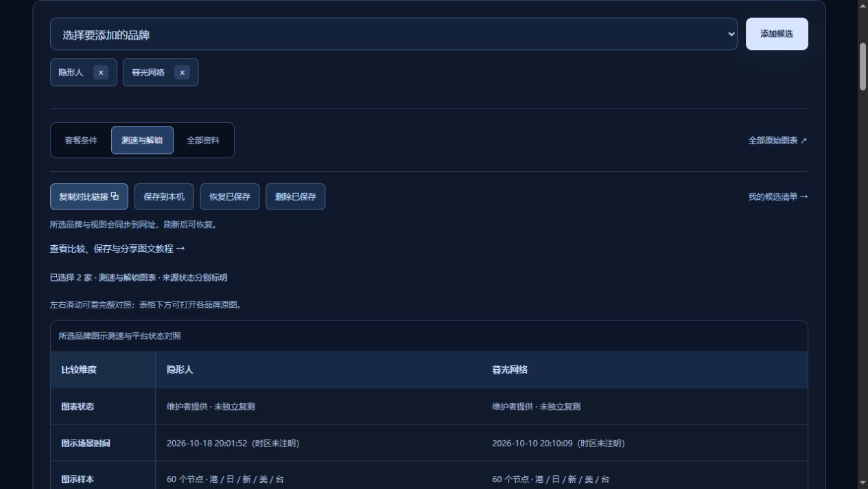Image resolution: width=868 pixels, height=489 pixels.
Task: Click the 2026-10-18 20:01:52 timestamp cell
Action: click(x=318, y=444)
